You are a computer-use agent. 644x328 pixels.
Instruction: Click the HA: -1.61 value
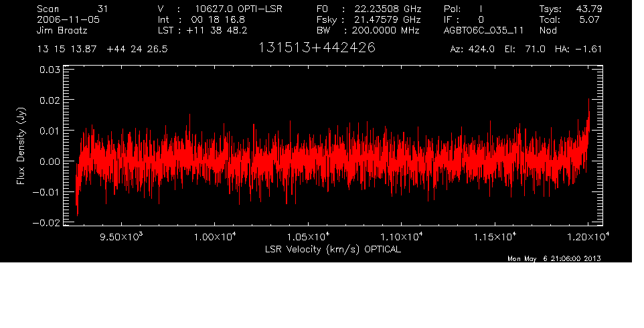pyautogui.click(x=578, y=50)
